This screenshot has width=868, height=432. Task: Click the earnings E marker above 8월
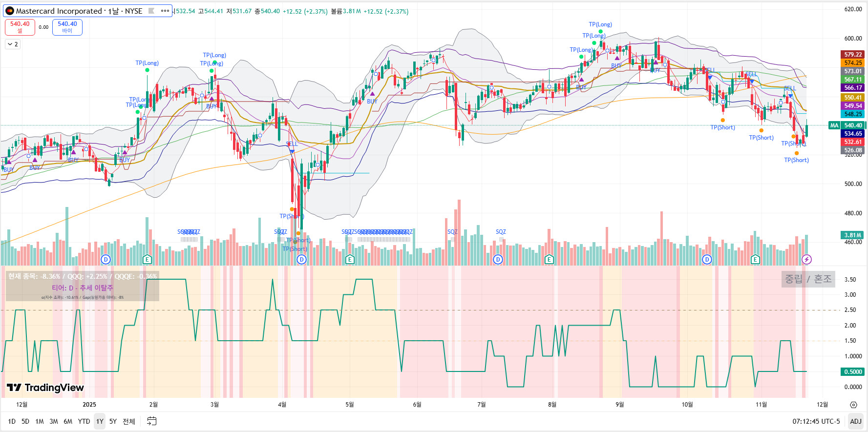click(x=549, y=259)
